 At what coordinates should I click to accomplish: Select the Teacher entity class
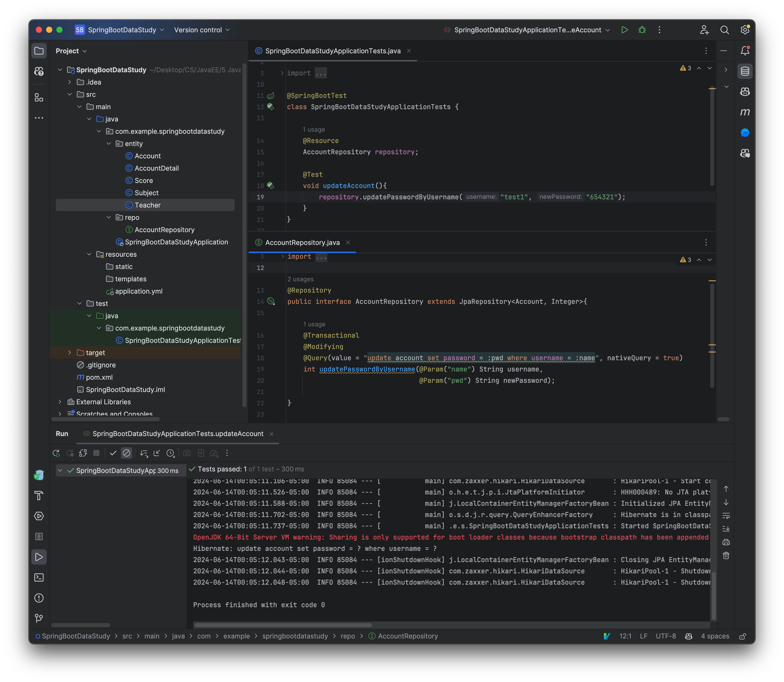[147, 205]
